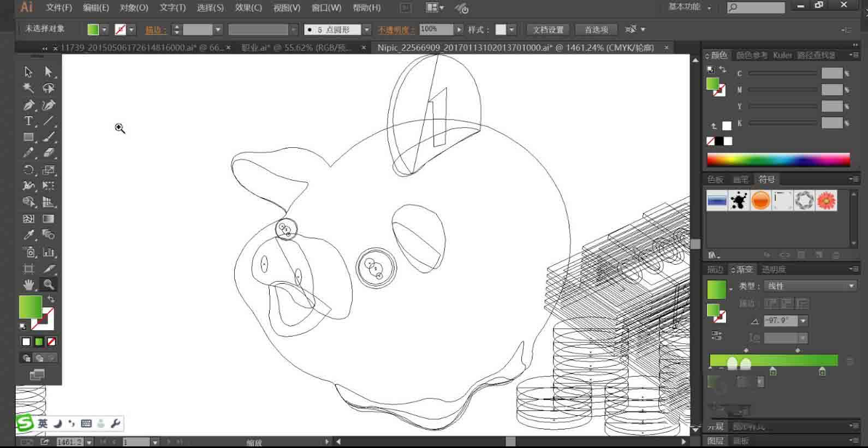
Task: Open the 文件(F) menu
Action: (59, 8)
